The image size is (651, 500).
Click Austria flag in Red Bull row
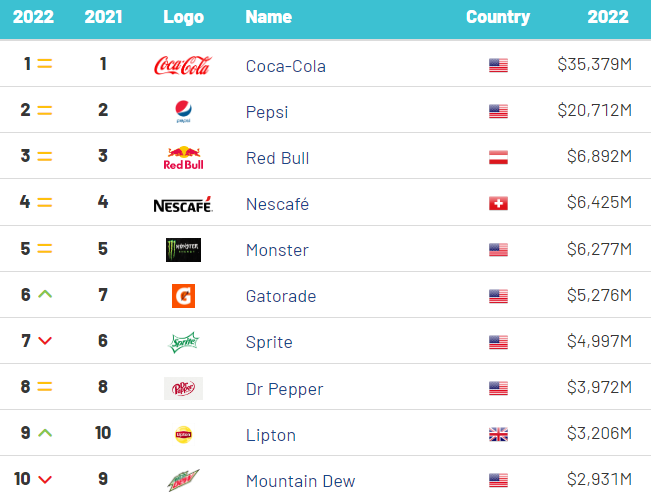[x=498, y=157]
